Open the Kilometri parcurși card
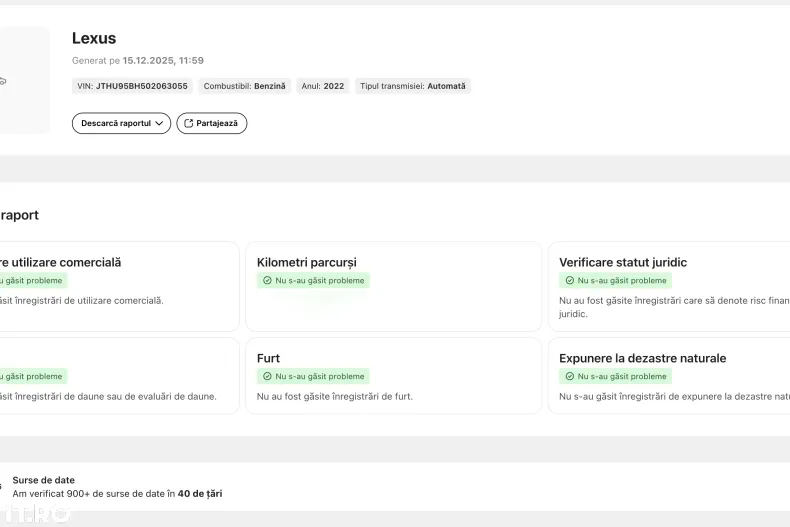This screenshot has width=790, height=527. click(393, 286)
